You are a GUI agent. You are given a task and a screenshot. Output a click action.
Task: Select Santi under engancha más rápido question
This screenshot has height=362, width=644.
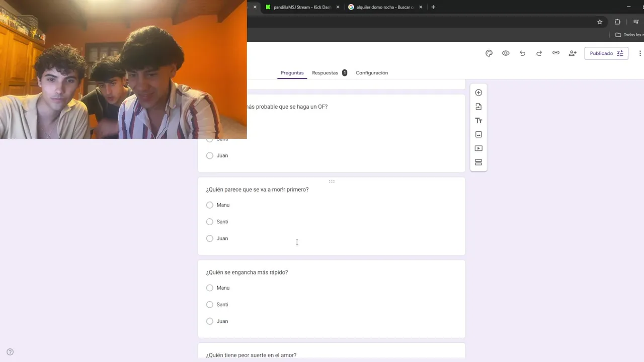pos(210,305)
